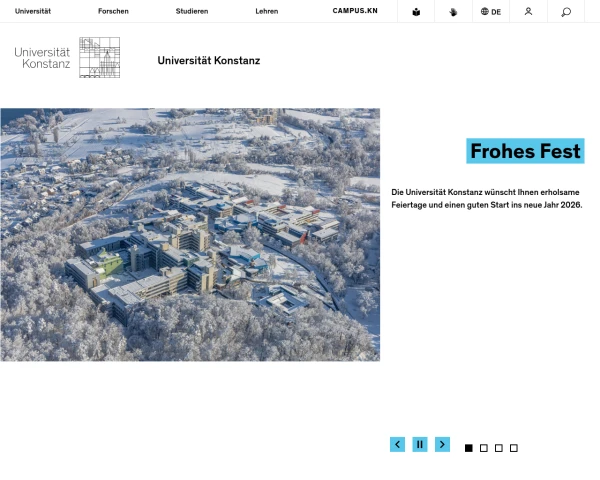Open the Universität menu
The image size is (600, 480).
(x=33, y=11)
